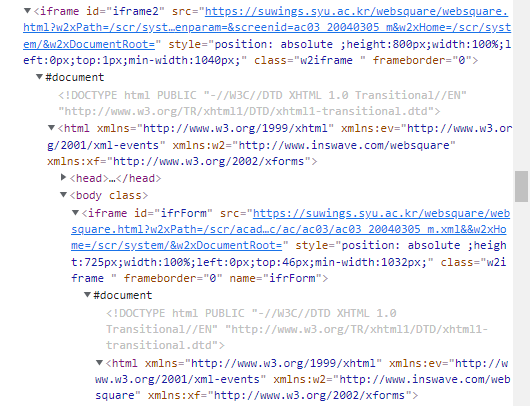Select the xmlns:w2 inswave attribute on outer html
Viewport: 530px width, 406px height.
pyautogui.click(x=314, y=145)
